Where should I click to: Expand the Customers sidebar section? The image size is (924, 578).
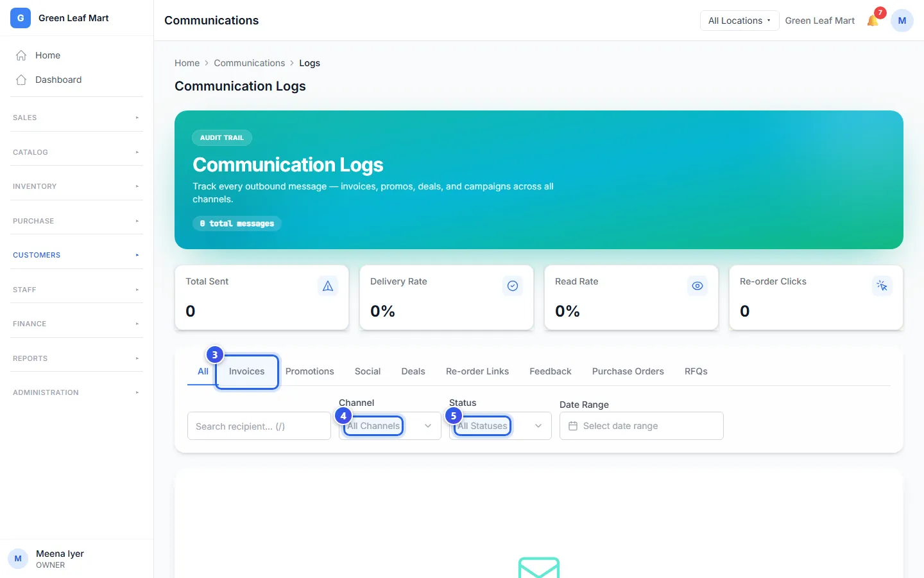pos(76,255)
